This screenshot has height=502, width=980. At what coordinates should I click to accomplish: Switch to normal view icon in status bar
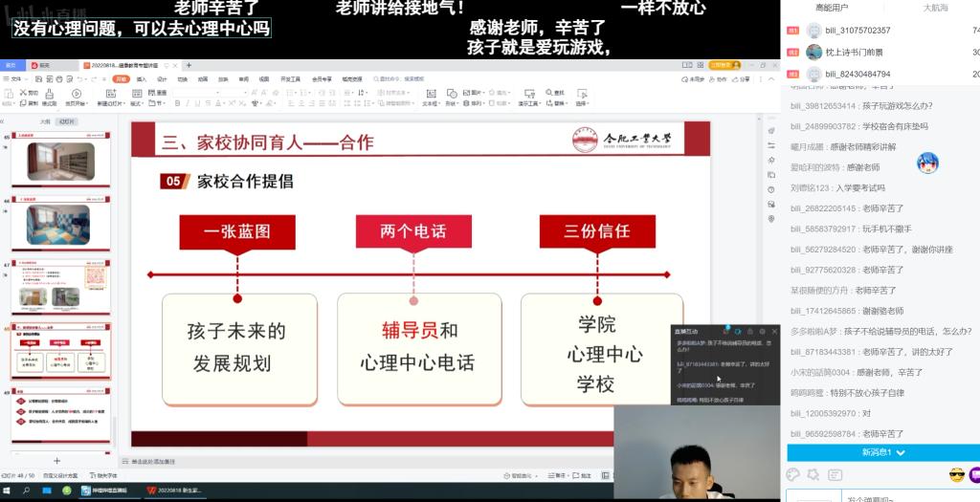tap(605, 476)
